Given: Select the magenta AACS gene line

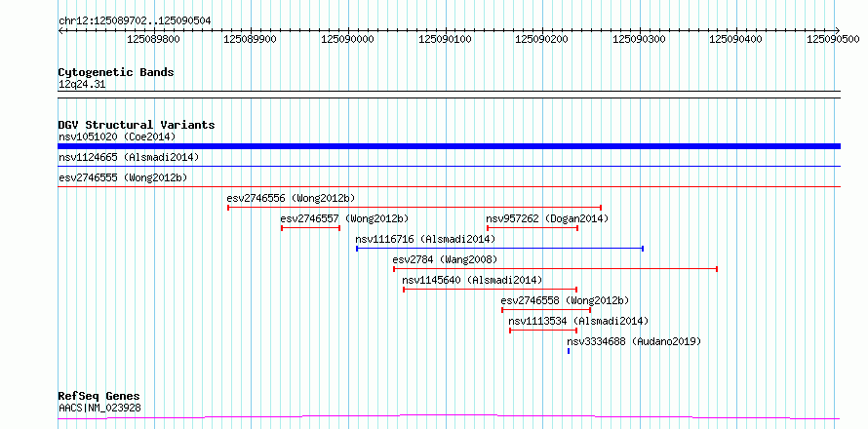Looking at the screenshot, I should tap(449, 416).
